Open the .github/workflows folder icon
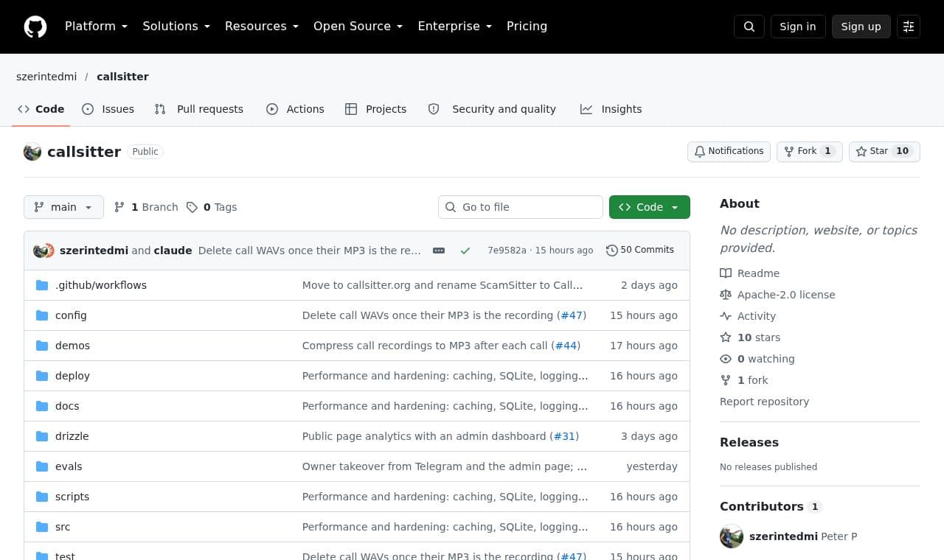Viewport: 944px width, 560px height. [42, 285]
